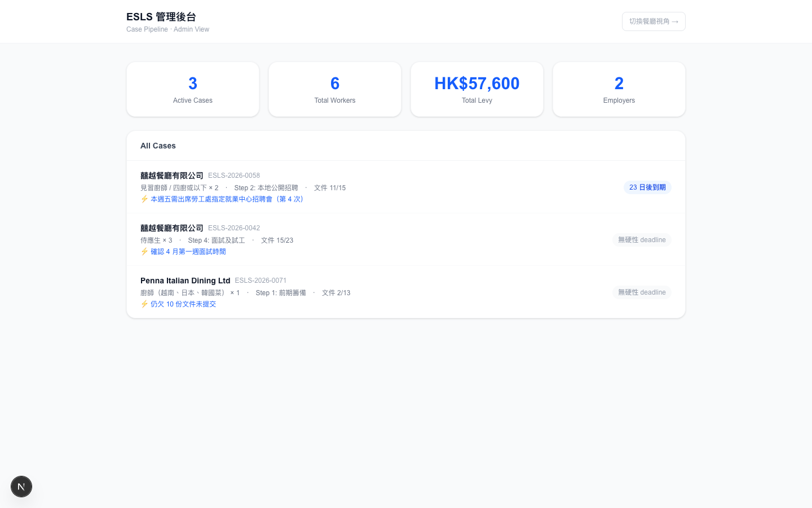Open the Active Cases stat card

coord(193,89)
